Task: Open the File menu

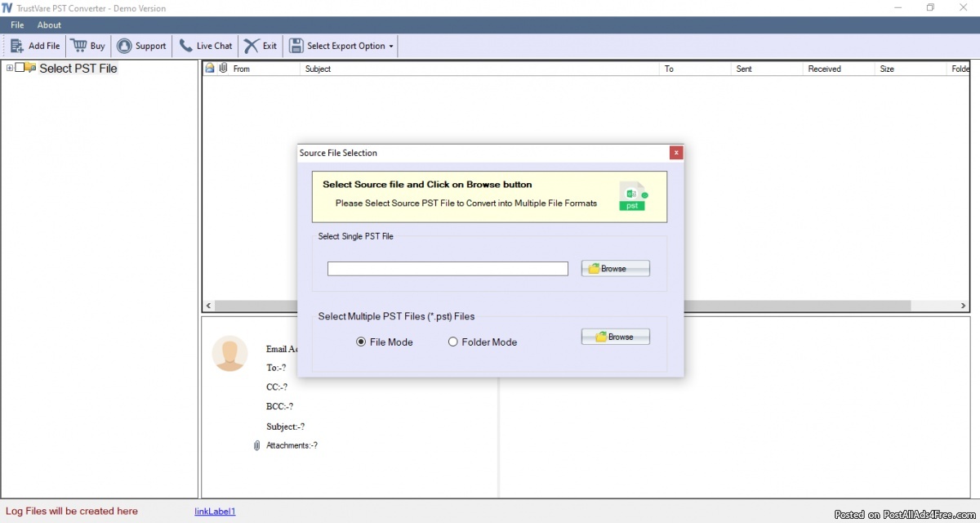Action: click(17, 25)
